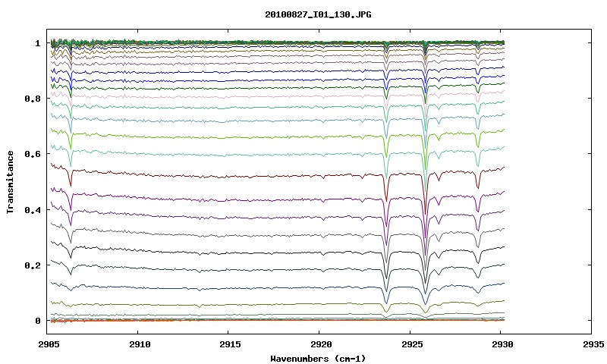Screen dimensions: 607x364
Task: Click the y-axis tick label 0
Action: [x=37, y=321]
